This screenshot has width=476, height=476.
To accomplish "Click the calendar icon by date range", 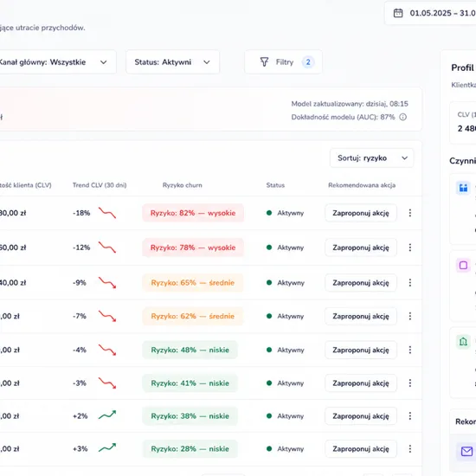I will point(398,13).
